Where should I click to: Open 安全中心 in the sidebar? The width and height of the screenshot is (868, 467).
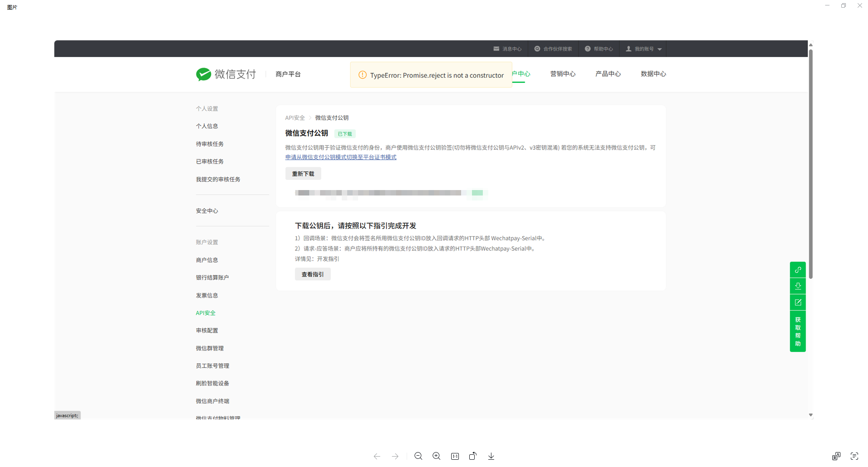pyautogui.click(x=207, y=211)
